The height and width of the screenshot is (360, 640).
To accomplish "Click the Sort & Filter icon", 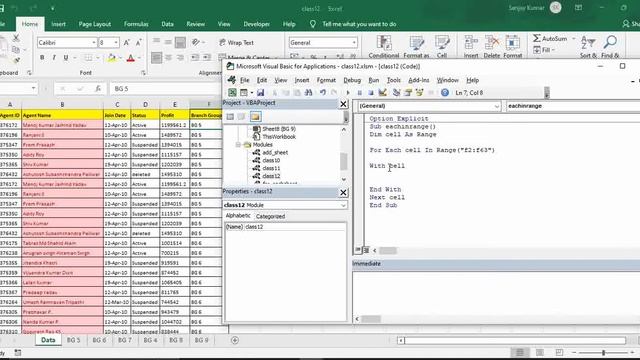I will pyautogui.click(x=588, y=47).
